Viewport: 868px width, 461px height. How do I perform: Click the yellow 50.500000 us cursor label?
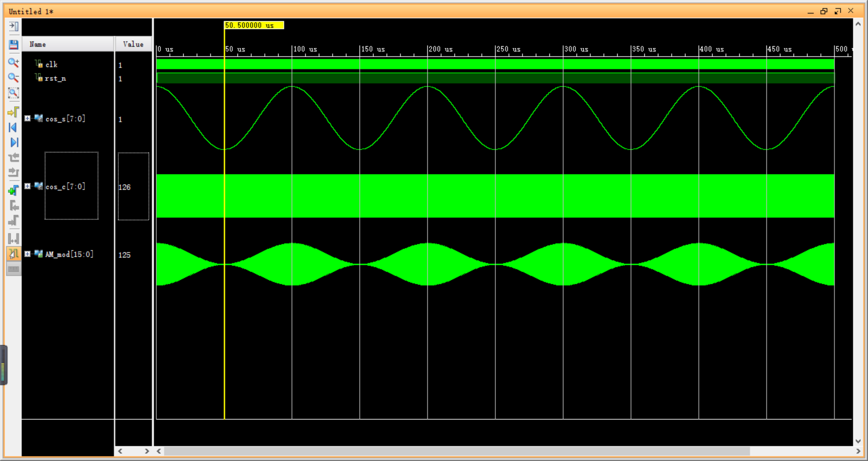[x=254, y=25]
